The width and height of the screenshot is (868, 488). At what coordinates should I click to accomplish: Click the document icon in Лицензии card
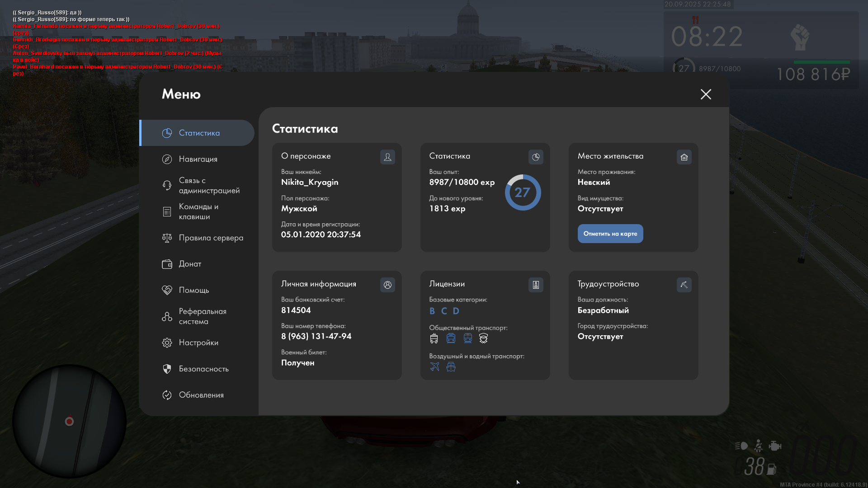pos(536,285)
